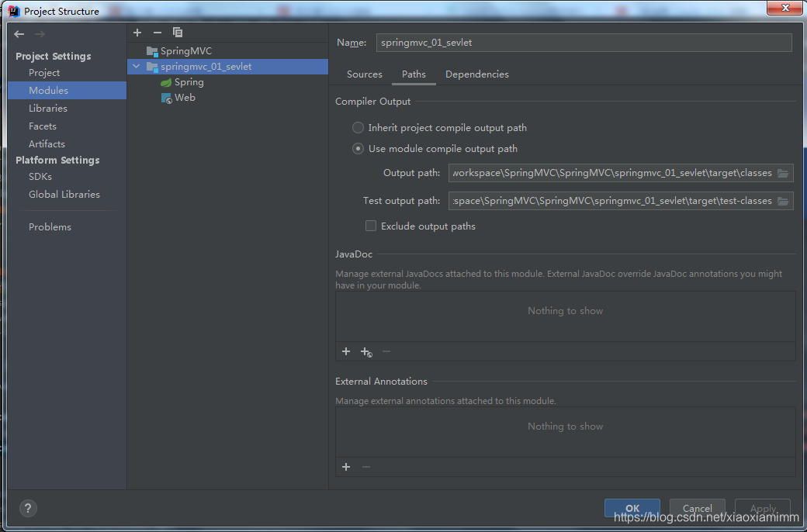This screenshot has height=532, width=807.
Task: Click the Web facet icon
Action: tap(166, 98)
